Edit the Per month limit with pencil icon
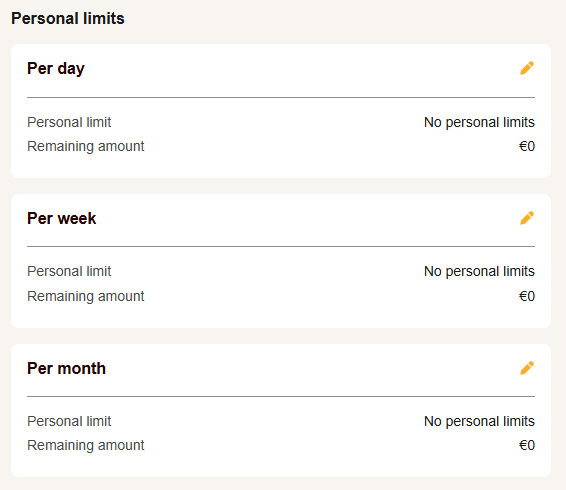The image size is (566, 490). pyautogui.click(x=527, y=368)
